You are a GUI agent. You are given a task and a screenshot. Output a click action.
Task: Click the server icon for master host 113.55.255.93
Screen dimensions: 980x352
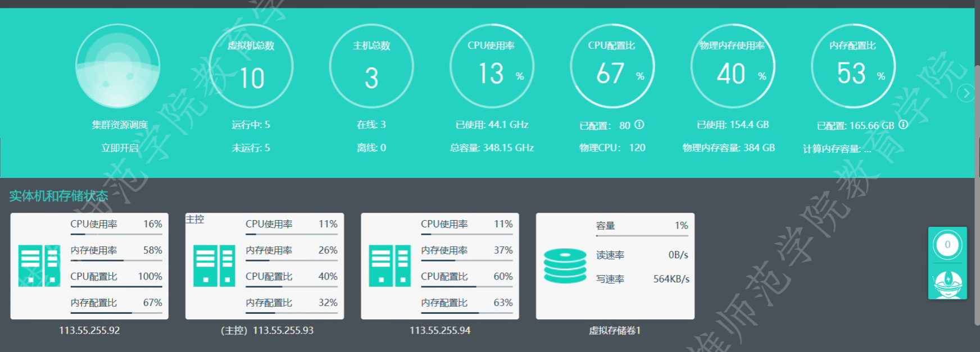214,266
